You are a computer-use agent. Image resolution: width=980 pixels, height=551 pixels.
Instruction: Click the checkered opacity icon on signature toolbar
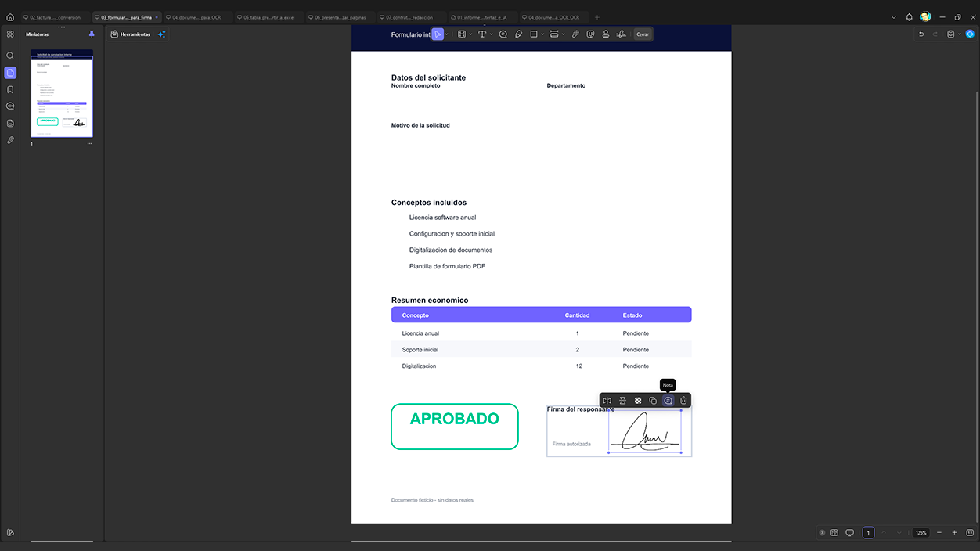[638, 401]
